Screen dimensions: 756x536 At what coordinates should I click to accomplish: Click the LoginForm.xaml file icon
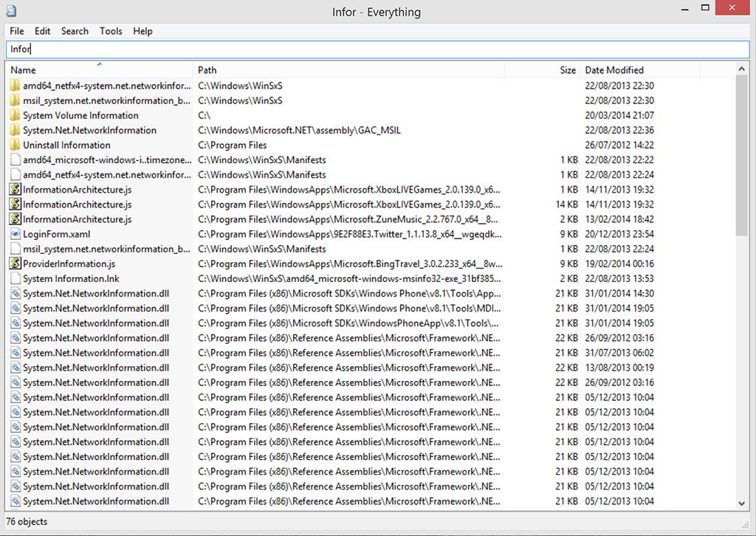15,234
